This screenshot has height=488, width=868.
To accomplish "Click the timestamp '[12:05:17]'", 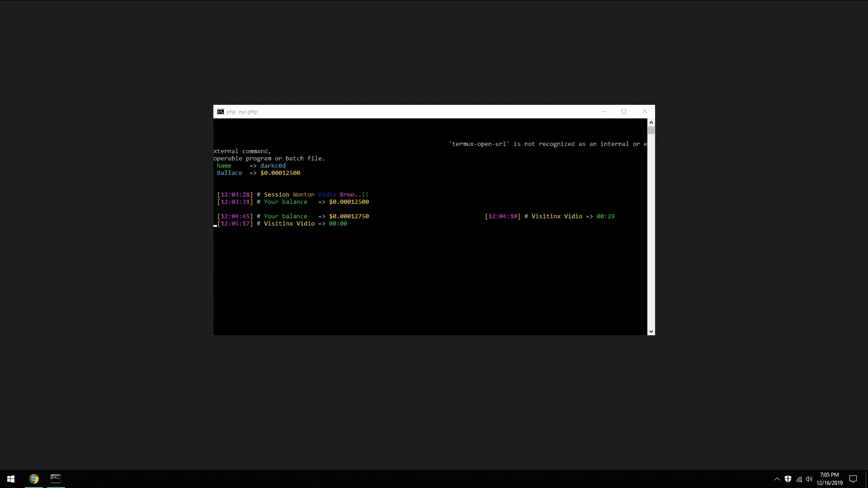I will coord(235,224).
